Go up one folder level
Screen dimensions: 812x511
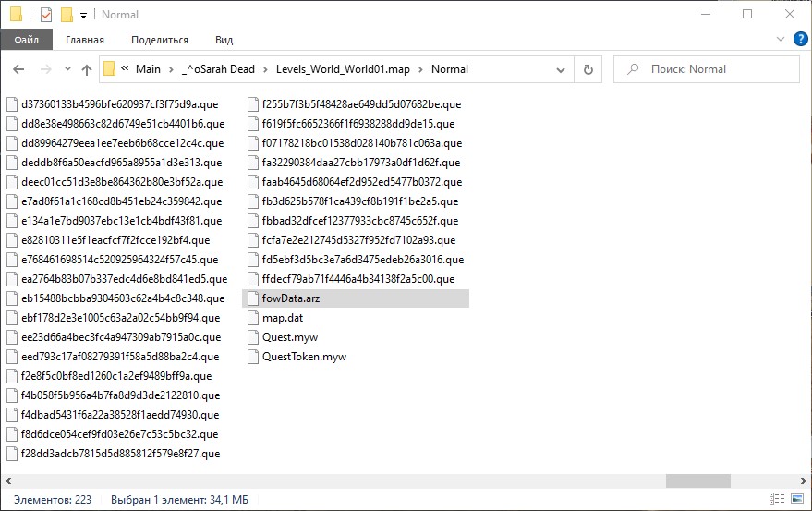point(87,69)
